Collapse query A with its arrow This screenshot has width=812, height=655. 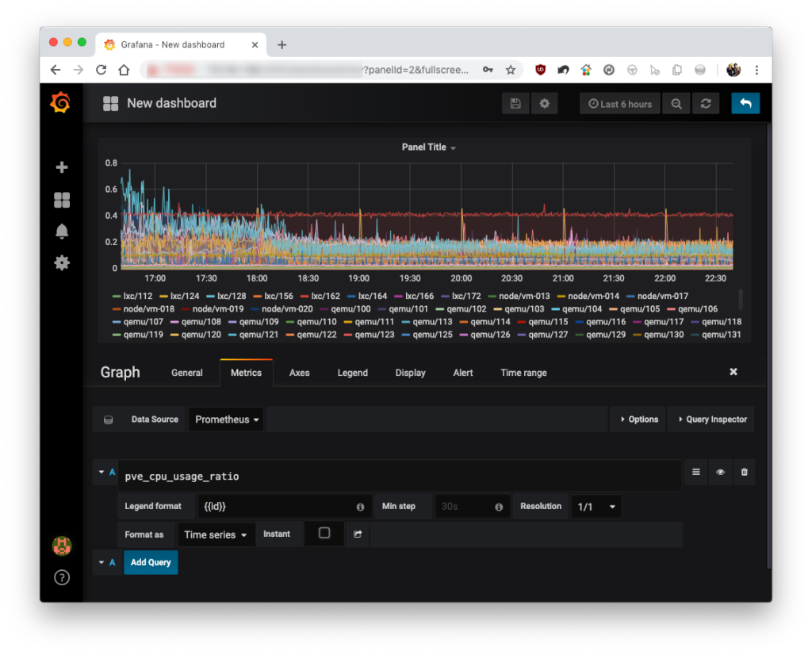[101, 472]
